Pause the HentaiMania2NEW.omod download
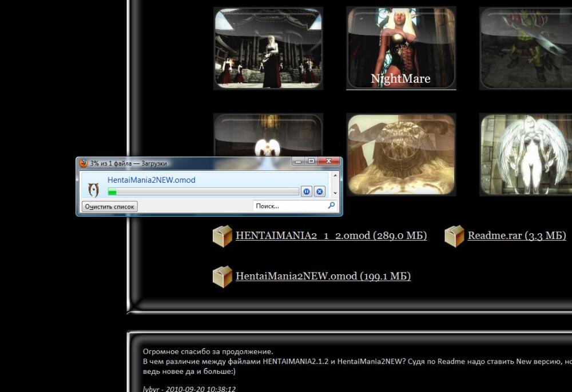The height and width of the screenshot is (392, 572). (x=307, y=191)
